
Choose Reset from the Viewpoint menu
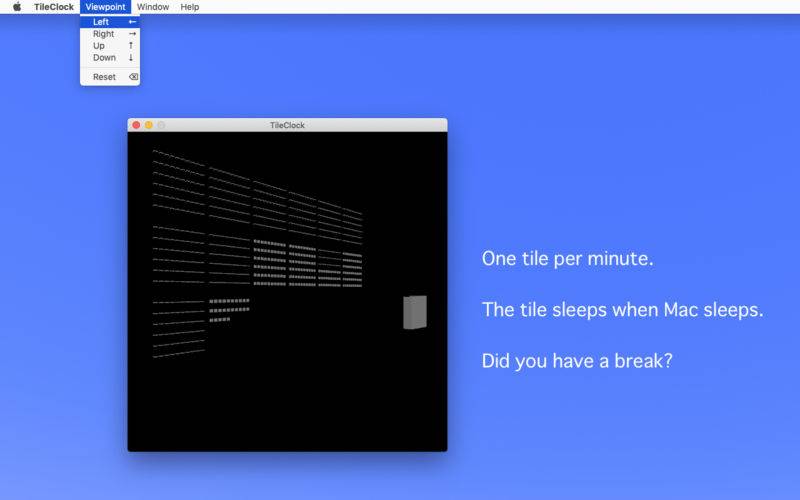tap(110, 77)
